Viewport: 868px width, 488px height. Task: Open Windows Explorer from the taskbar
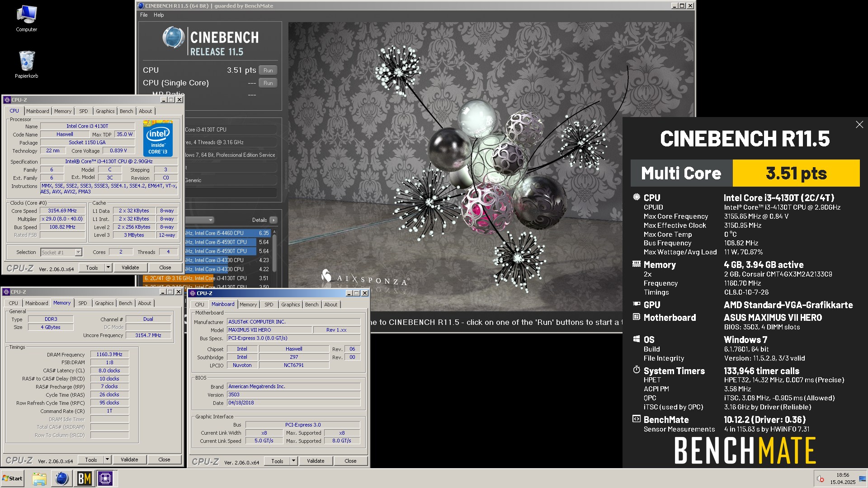click(39, 479)
